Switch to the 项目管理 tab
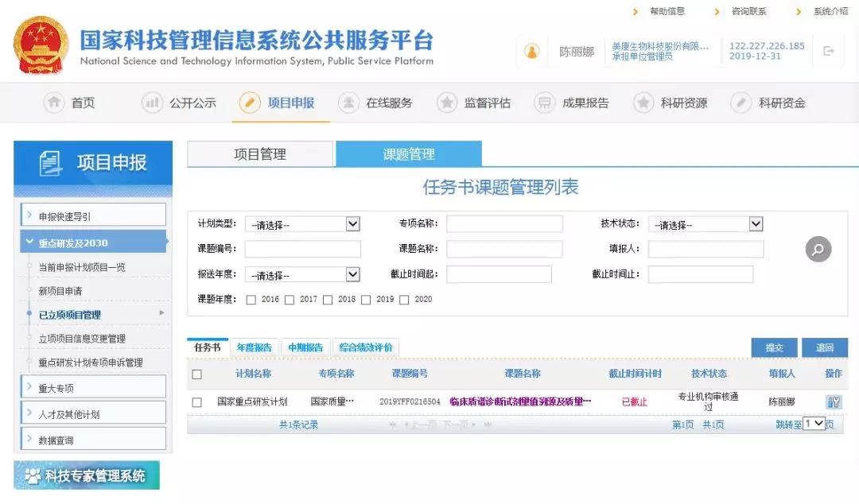 [x=260, y=154]
